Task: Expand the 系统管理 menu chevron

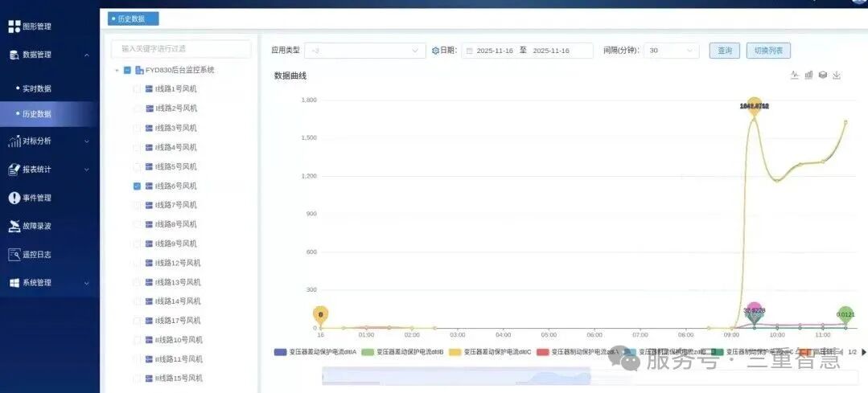Action: (87, 283)
